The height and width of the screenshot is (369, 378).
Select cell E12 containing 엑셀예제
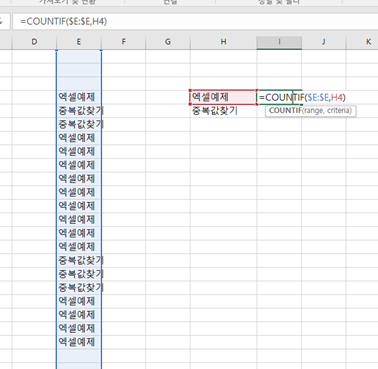pos(79,206)
